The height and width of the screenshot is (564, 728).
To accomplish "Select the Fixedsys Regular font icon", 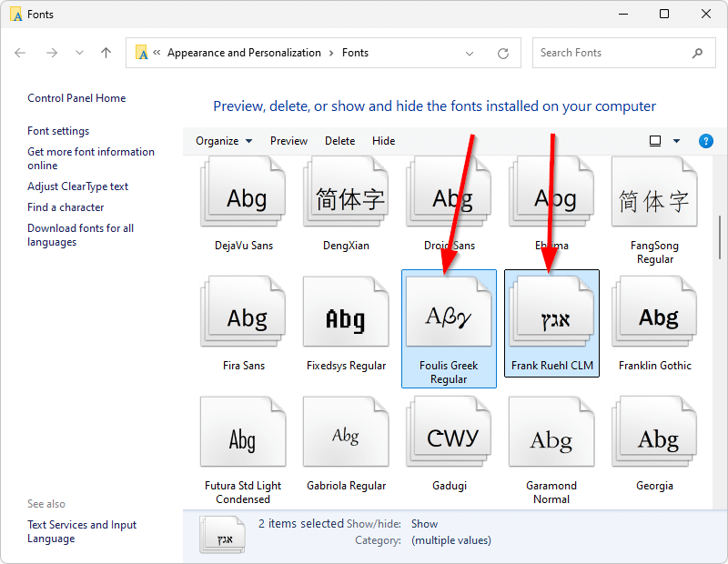I will (346, 311).
